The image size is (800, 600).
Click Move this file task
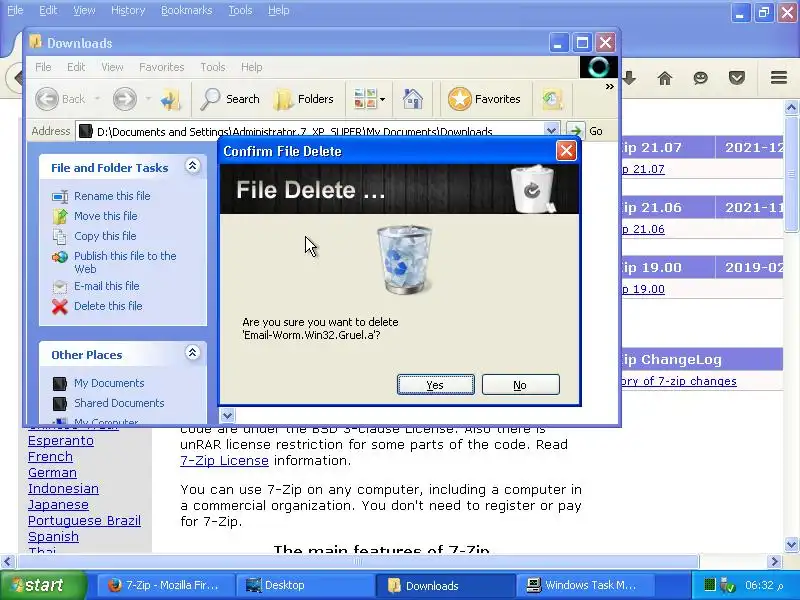tap(106, 216)
